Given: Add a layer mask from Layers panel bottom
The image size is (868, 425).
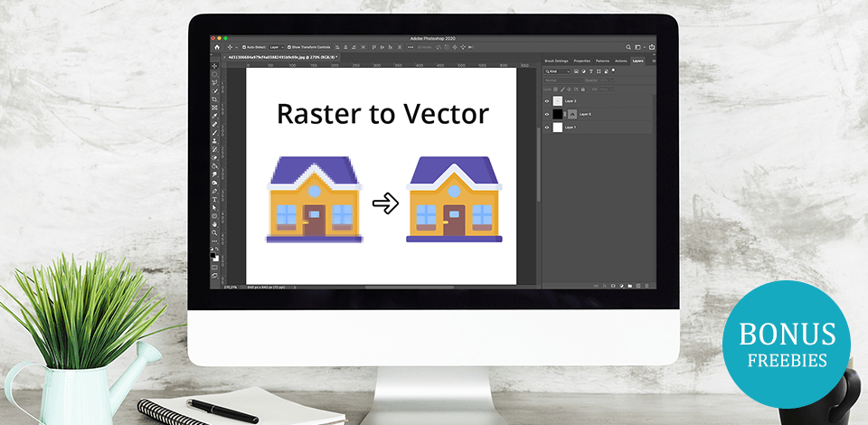Looking at the screenshot, I should point(613,286).
